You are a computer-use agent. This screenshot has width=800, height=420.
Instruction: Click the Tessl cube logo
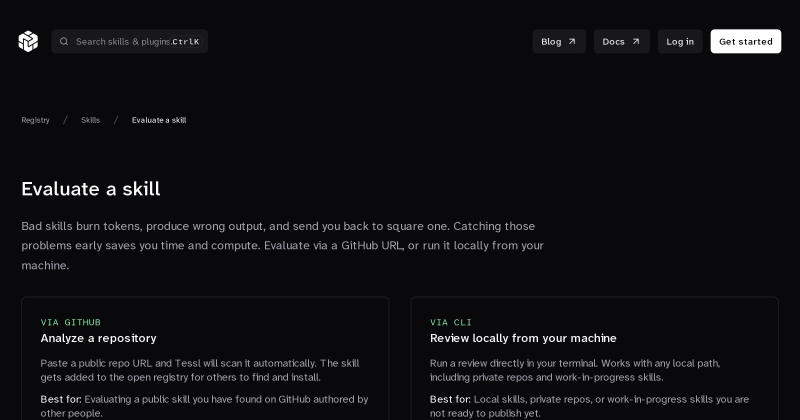(x=28, y=41)
